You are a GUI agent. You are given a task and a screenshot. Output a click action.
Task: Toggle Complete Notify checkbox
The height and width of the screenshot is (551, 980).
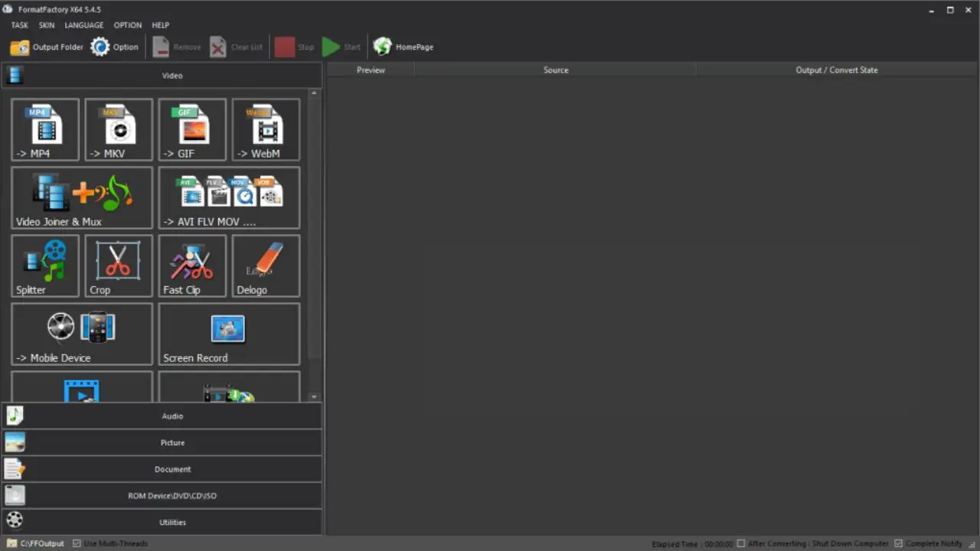899,543
